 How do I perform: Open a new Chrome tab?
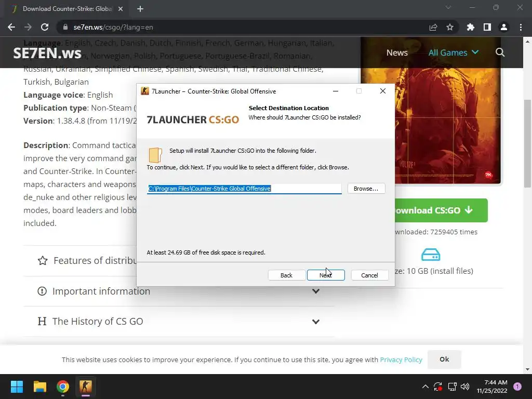[x=140, y=9]
